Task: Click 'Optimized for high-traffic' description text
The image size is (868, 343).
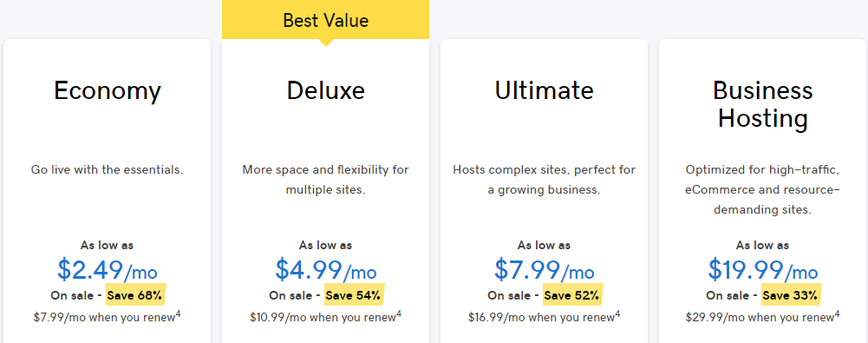Action: (x=762, y=189)
